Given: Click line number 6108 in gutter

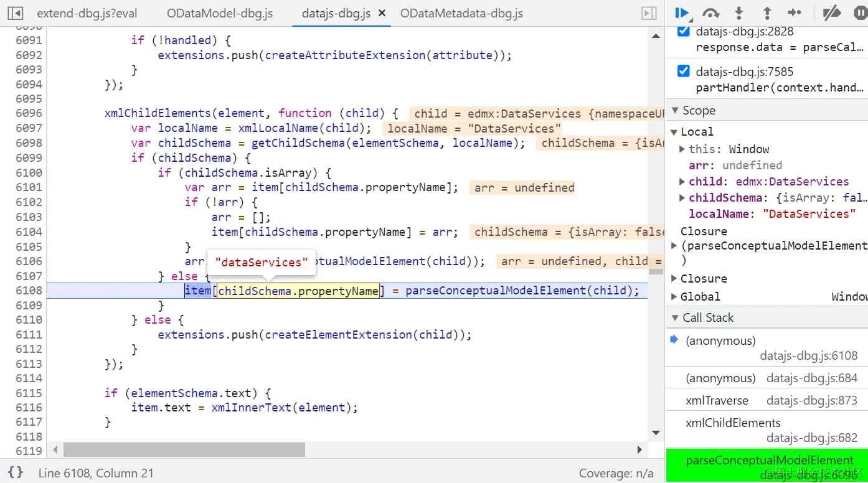Looking at the screenshot, I should (29, 291).
